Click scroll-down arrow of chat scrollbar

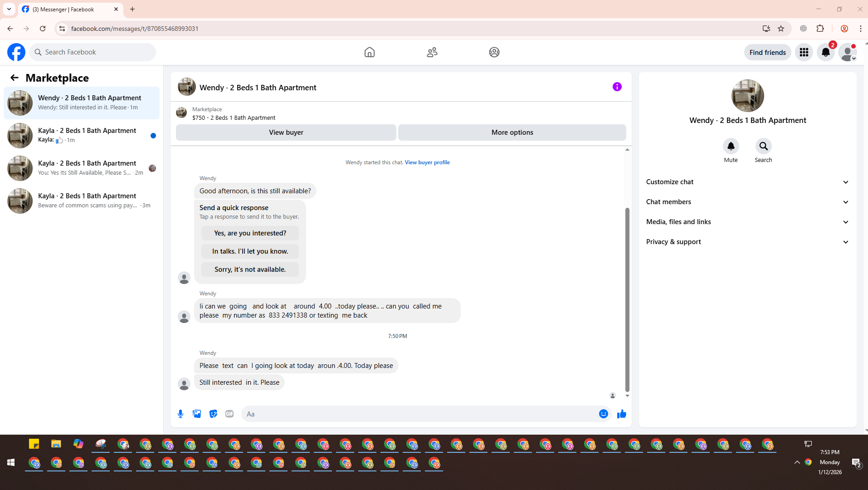(x=627, y=396)
